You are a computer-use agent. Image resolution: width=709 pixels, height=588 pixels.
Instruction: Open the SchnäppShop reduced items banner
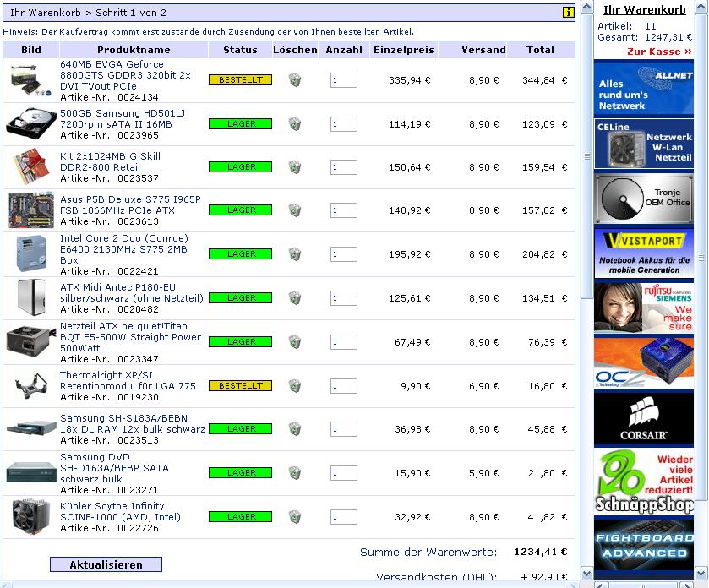[x=644, y=482]
